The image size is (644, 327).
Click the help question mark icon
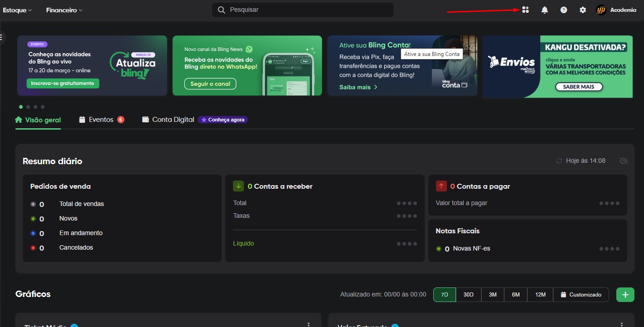(x=564, y=10)
